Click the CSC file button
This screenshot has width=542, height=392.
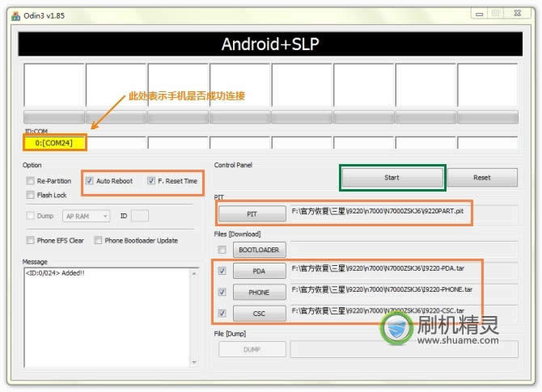coord(259,313)
